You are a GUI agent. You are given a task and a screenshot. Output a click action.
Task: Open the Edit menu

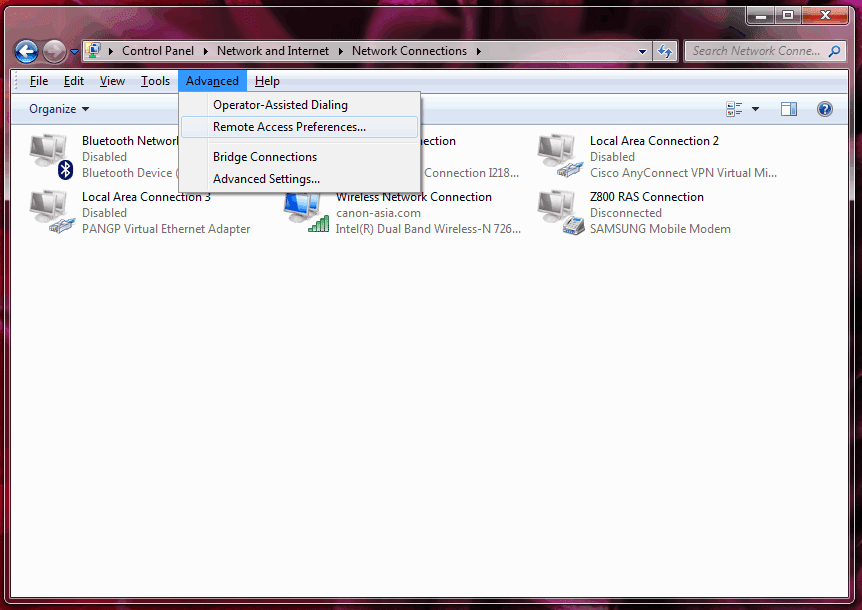coord(74,81)
